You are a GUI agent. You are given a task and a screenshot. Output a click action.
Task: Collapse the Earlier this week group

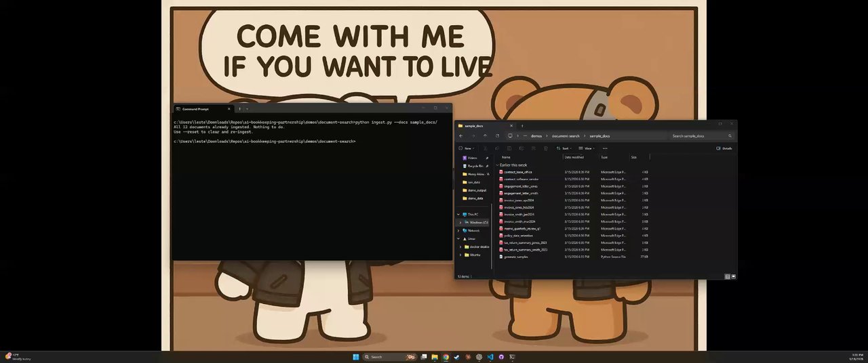click(x=497, y=165)
